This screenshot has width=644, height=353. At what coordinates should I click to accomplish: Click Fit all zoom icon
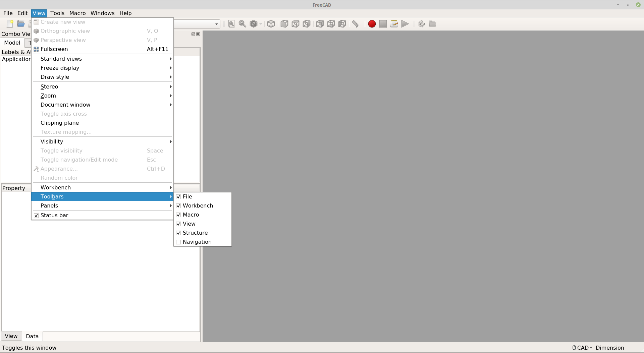click(x=231, y=24)
